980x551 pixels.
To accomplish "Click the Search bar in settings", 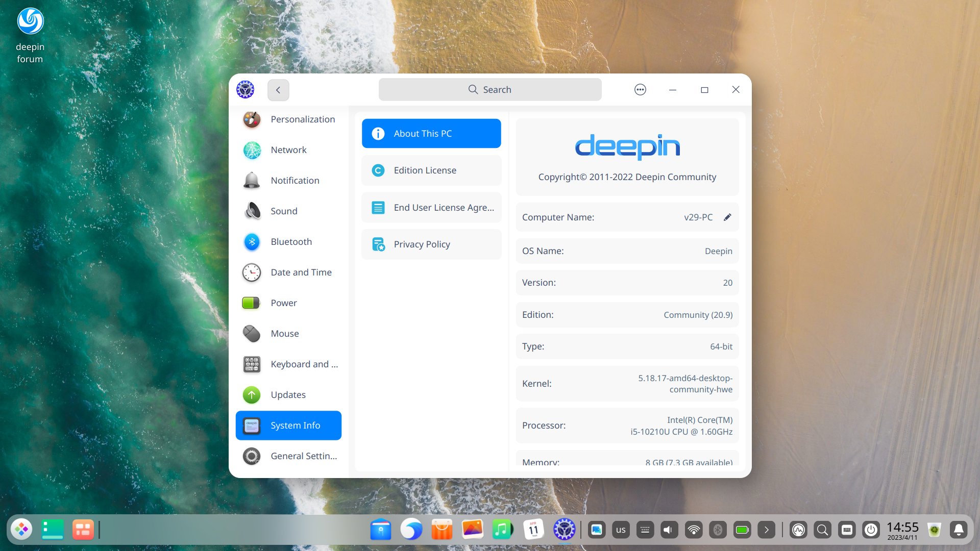I will (x=490, y=89).
